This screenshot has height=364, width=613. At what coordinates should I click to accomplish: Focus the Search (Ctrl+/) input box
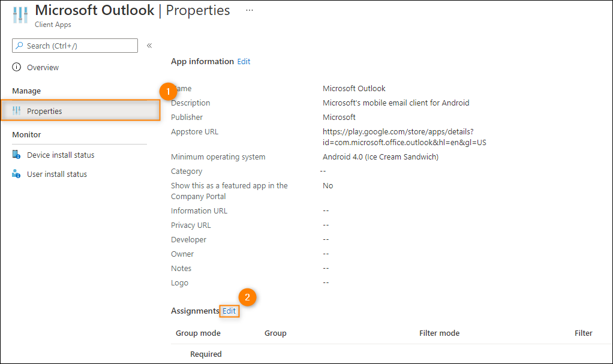pos(75,46)
